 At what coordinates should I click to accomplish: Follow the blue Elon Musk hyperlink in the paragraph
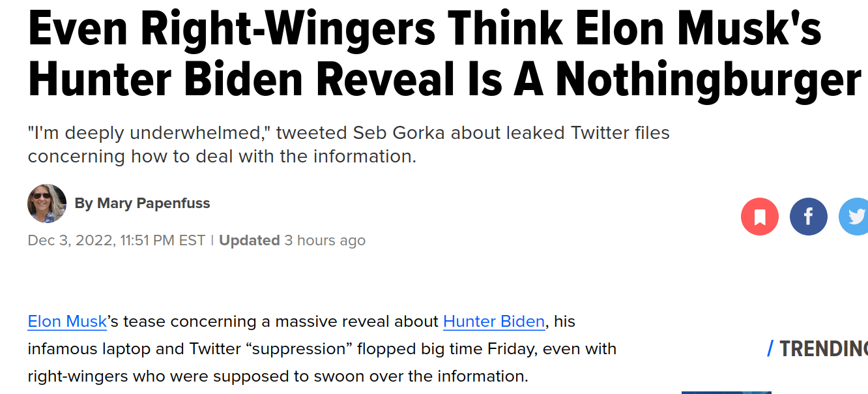[x=67, y=322]
